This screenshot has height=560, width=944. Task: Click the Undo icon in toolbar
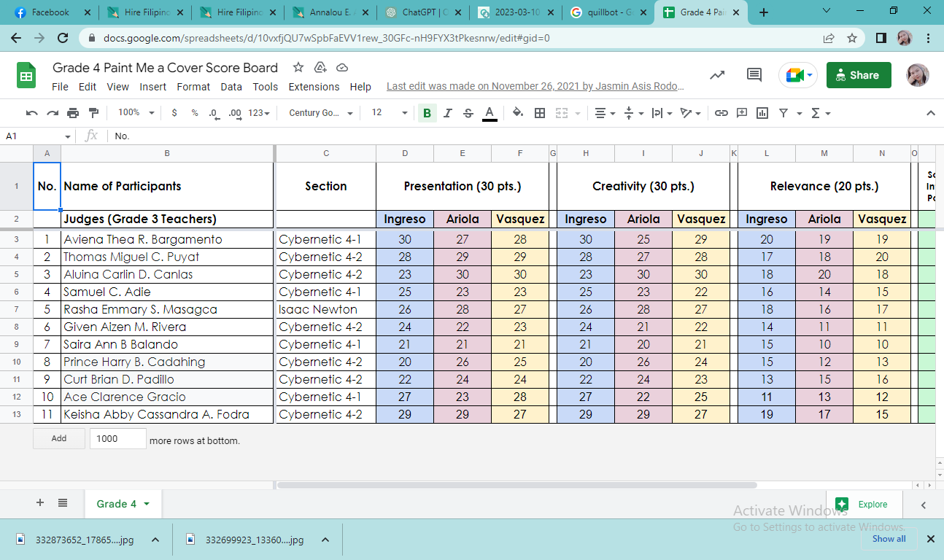tap(31, 113)
